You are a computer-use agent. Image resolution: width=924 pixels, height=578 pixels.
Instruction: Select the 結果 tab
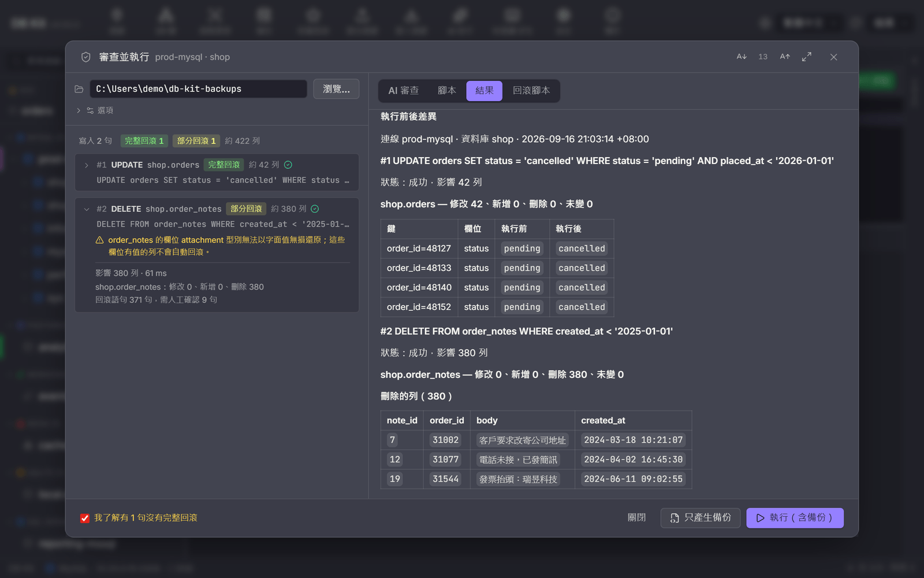[485, 91]
